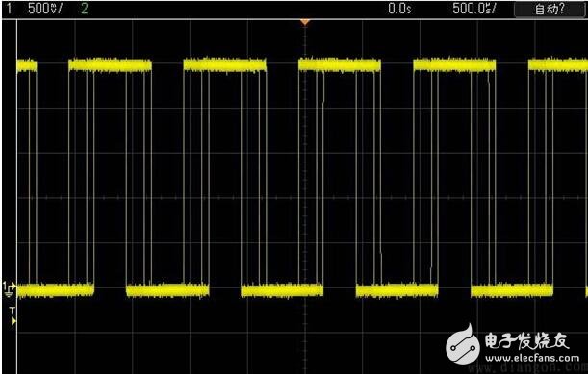
Task: Click the round elecfans logo icon
Action: tap(462, 344)
